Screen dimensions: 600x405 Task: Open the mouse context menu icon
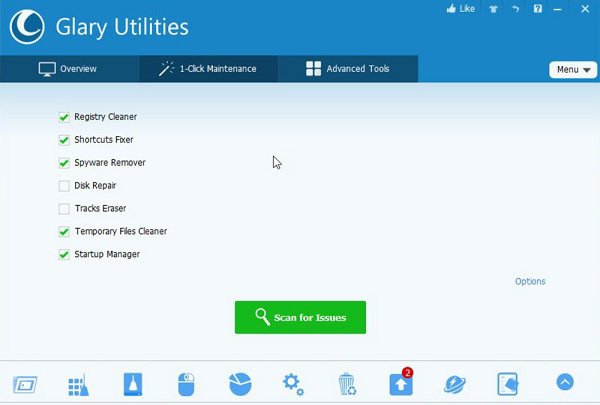(186, 384)
